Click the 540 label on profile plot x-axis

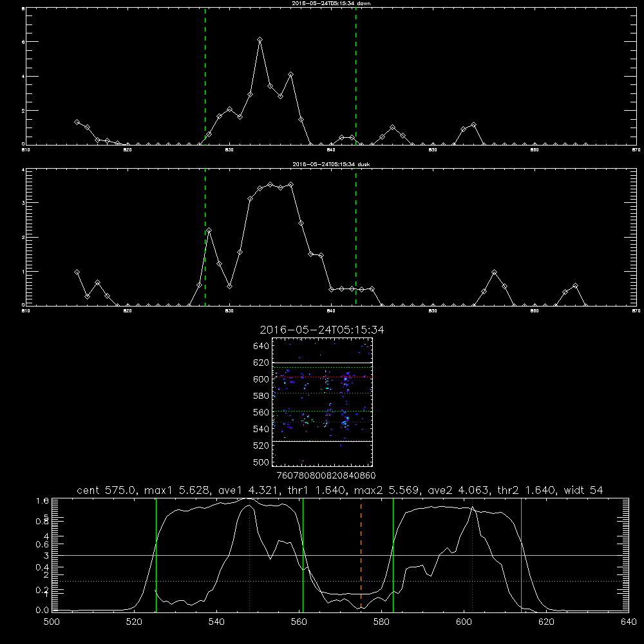click(216, 622)
